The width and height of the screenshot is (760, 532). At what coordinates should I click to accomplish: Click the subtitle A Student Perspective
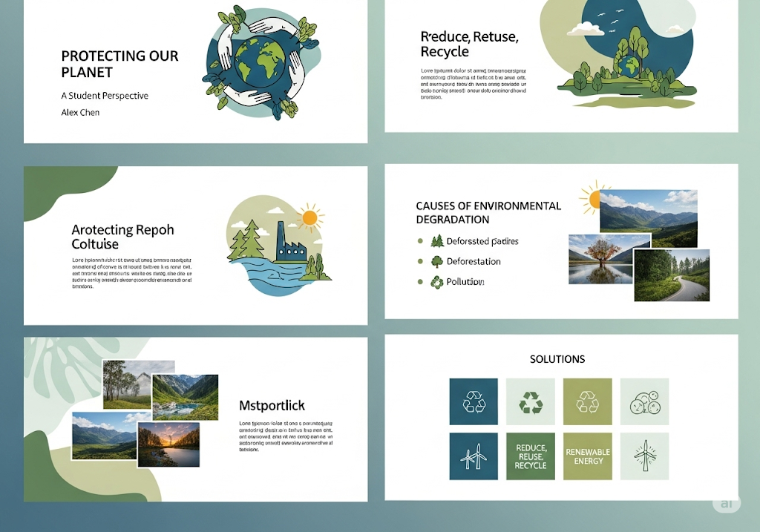tap(105, 96)
